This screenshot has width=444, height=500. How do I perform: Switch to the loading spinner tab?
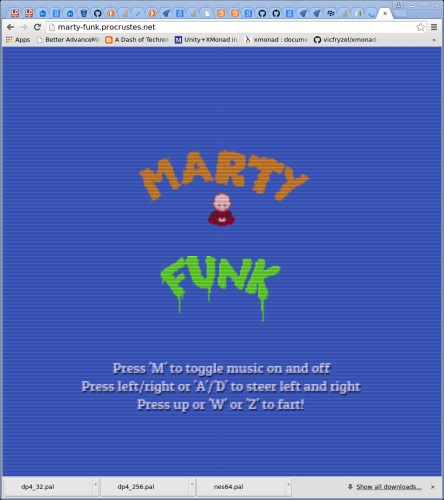[371, 13]
